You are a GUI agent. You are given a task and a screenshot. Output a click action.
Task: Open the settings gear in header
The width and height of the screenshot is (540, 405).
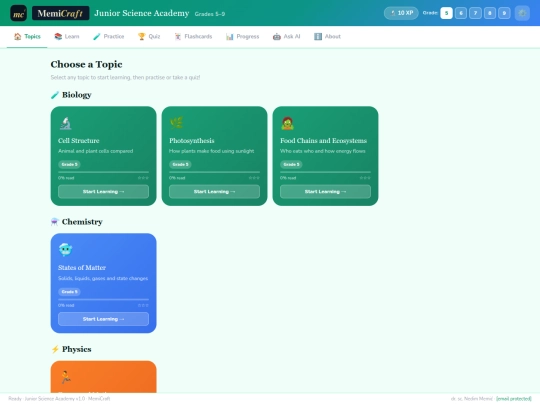(x=522, y=13)
